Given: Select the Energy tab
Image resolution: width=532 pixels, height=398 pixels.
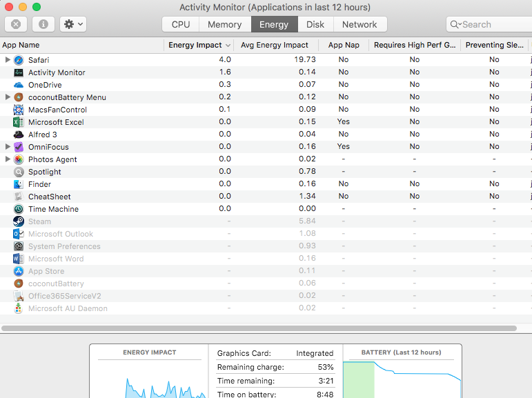Looking at the screenshot, I should [x=274, y=24].
